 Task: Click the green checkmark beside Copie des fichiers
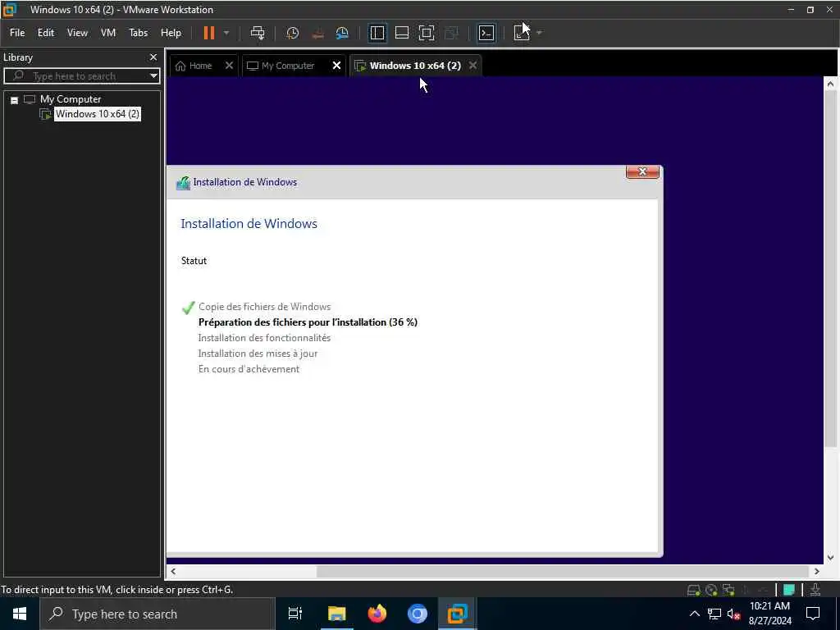point(188,308)
